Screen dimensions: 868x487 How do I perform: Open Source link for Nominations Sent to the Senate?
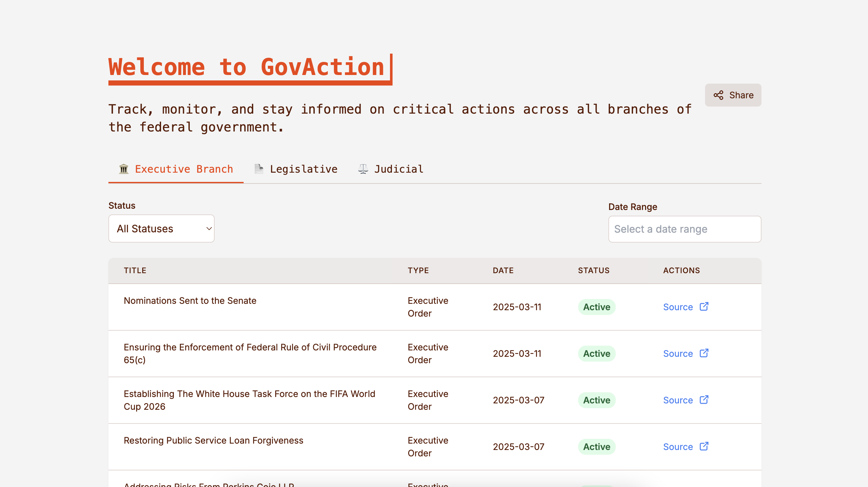click(x=678, y=307)
